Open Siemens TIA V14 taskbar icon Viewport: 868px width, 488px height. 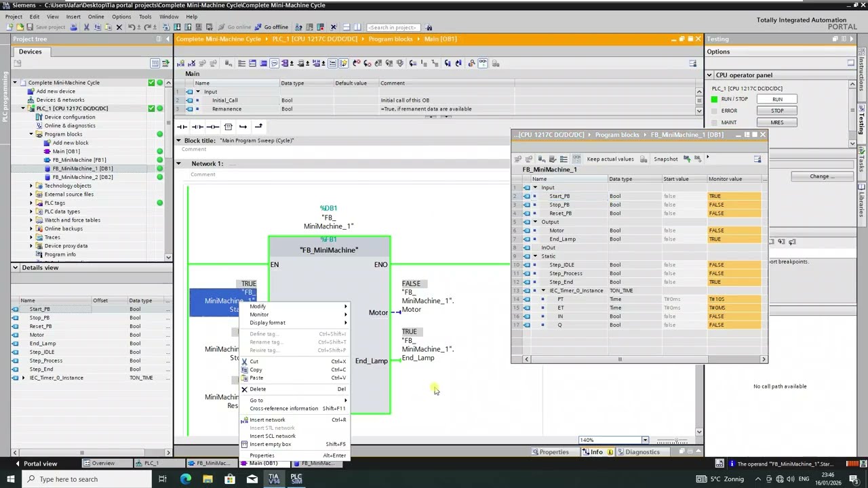click(x=274, y=479)
